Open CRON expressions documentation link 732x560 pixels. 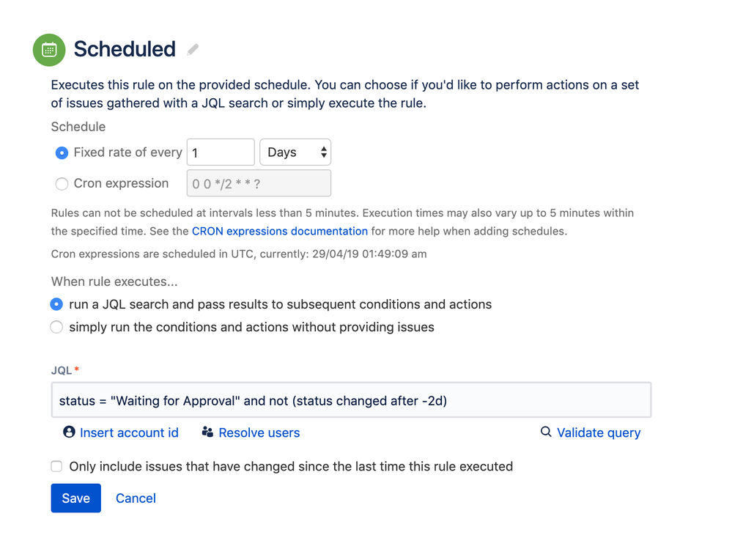pyautogui.click(x=279, y=232)
